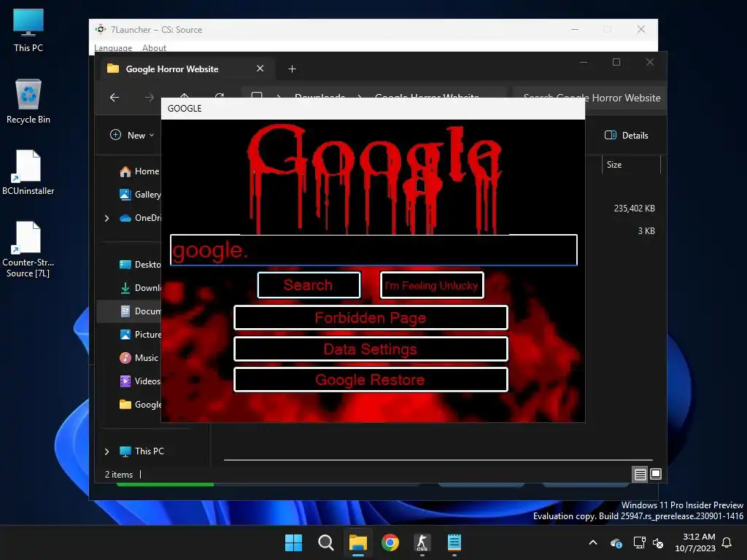Open taskbar Search
This screenshot has height=560, width=747.
[x=326, y=542]
